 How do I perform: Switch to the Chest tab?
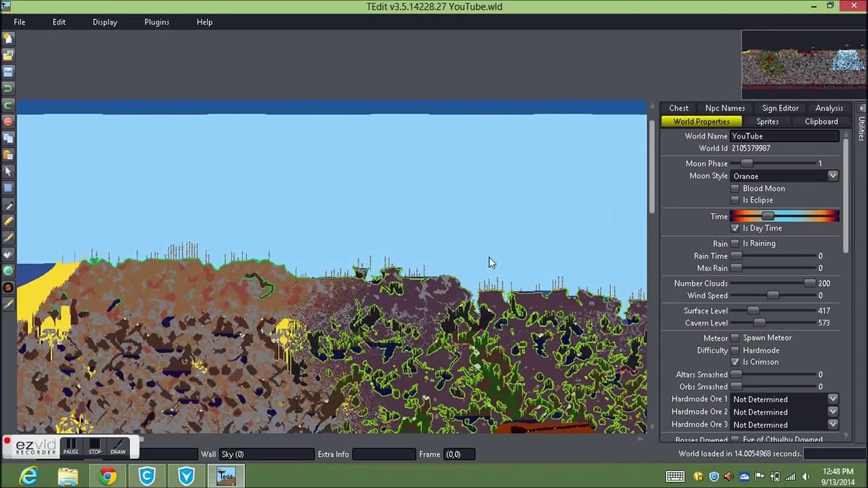(679, 108)
